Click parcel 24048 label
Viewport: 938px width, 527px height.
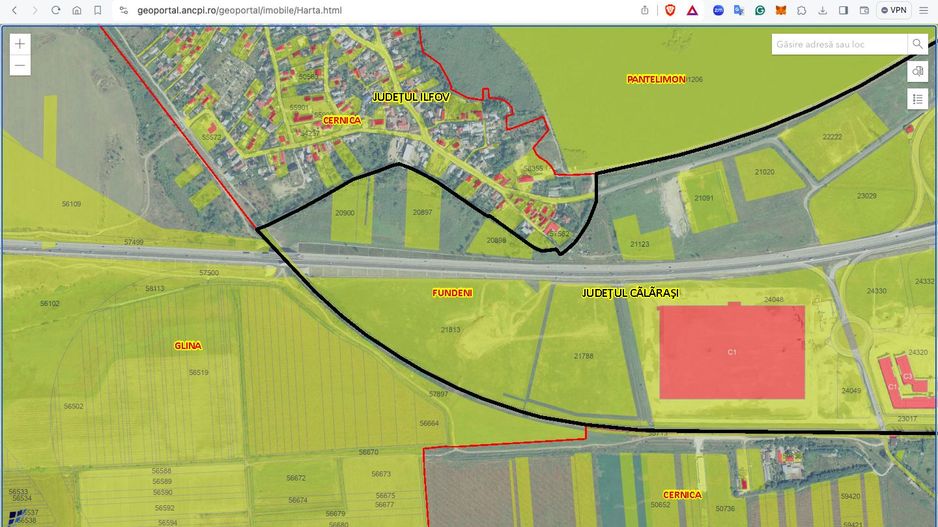[x=773, y=300]
